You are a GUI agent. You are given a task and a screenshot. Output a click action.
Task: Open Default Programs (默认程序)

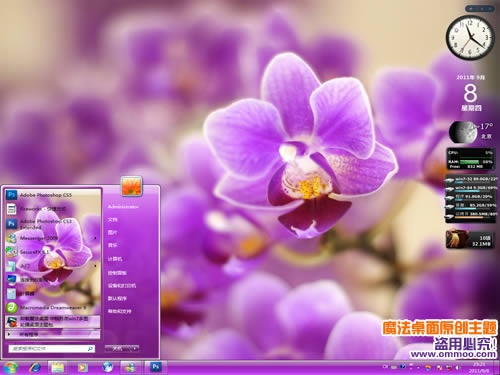[117, 298]
